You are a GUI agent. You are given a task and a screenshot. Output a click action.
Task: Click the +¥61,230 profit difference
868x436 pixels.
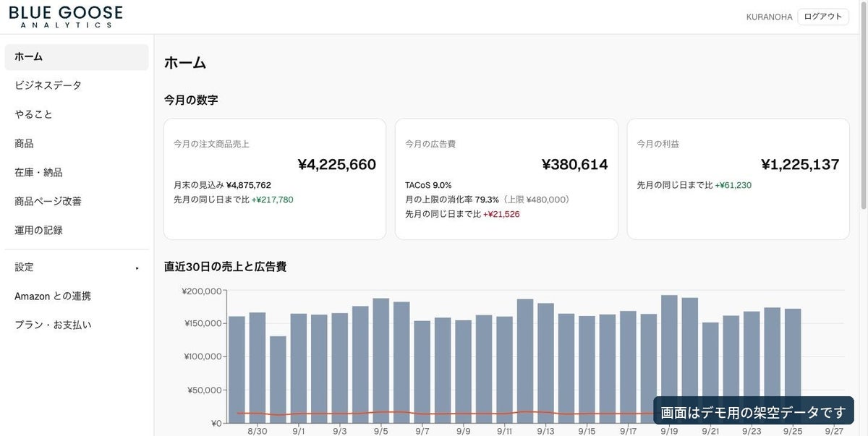click(733, 185)
